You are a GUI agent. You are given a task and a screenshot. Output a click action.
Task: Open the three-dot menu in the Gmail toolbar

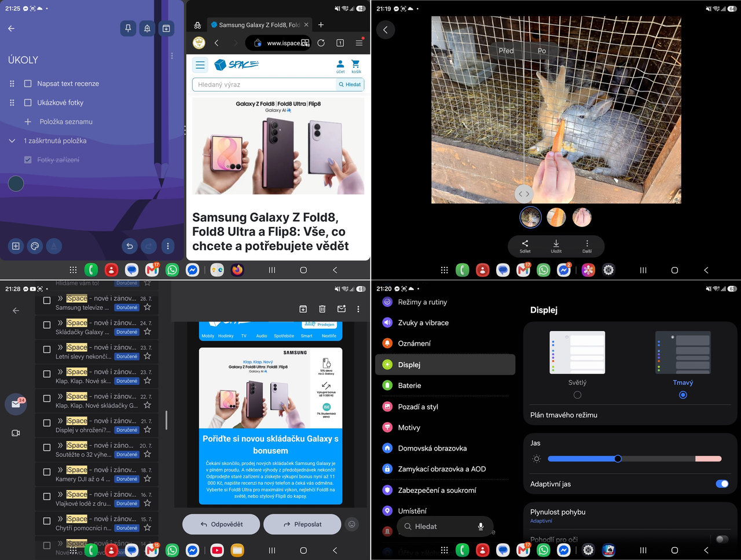tap(358, 309)
